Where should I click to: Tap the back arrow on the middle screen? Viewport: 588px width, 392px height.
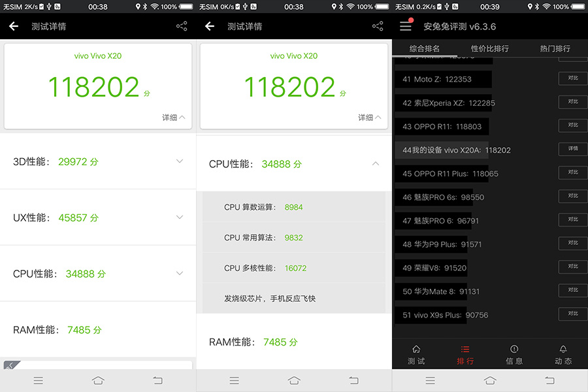[209, 26]
